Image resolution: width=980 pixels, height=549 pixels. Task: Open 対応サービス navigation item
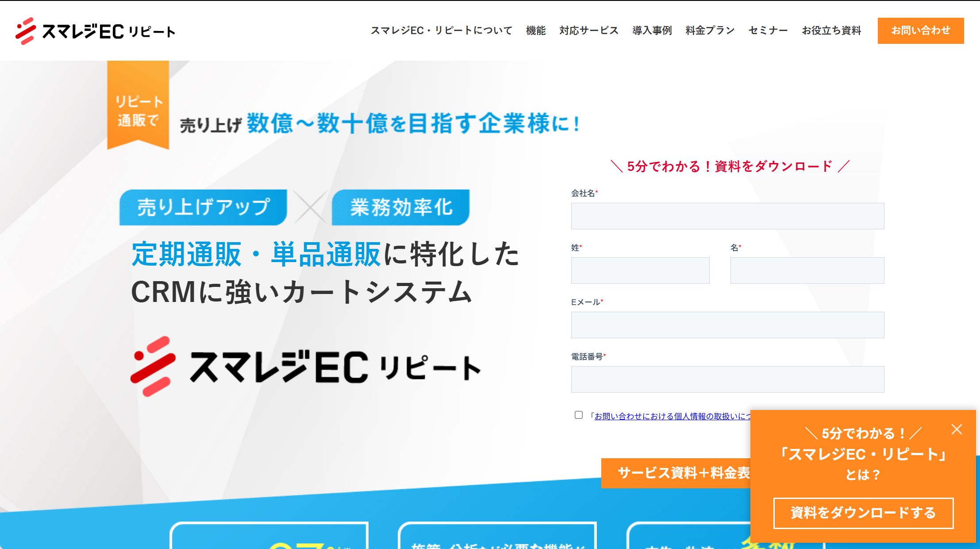(x=588, y=31)
